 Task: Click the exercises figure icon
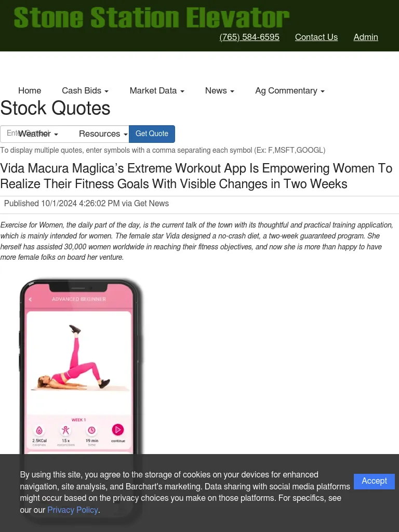pos(65,431)
